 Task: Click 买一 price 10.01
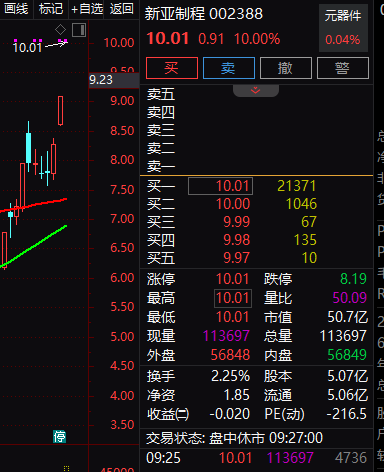[x=232, y=186]
